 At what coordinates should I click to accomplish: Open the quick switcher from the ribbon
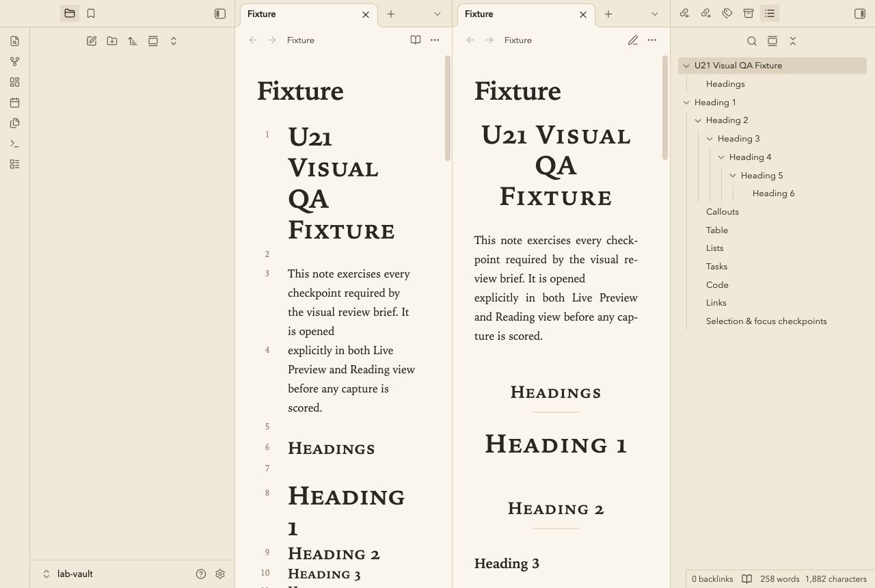pos(15,41)
